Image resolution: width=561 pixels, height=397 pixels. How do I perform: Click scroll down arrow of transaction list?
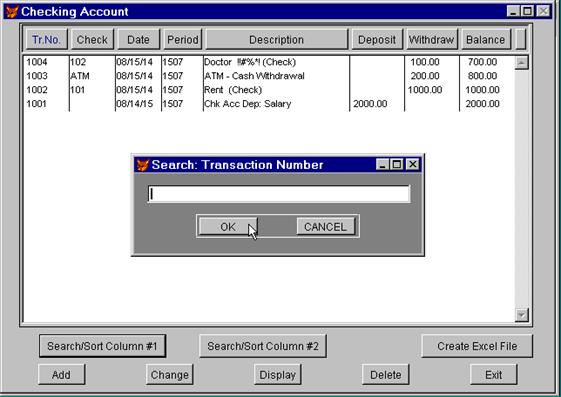[522, 315]
